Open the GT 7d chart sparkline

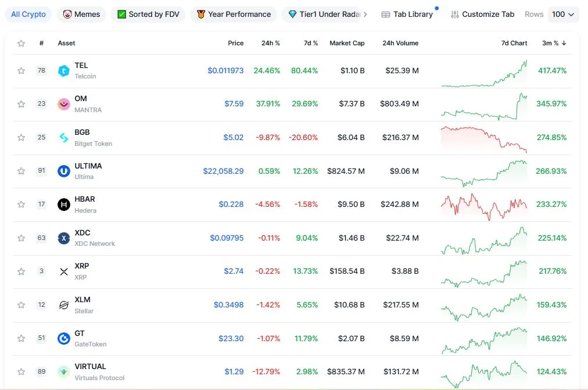point(484,341)
